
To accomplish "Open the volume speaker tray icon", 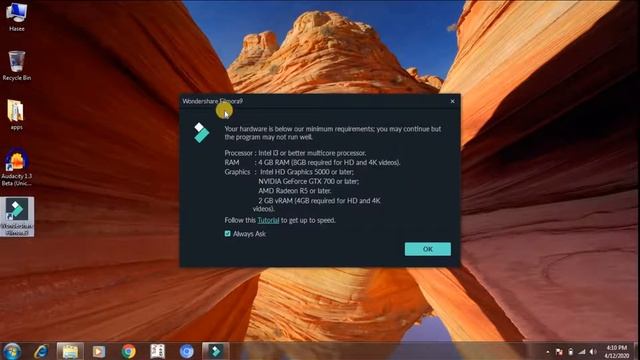I will click(x=593, y=352).
